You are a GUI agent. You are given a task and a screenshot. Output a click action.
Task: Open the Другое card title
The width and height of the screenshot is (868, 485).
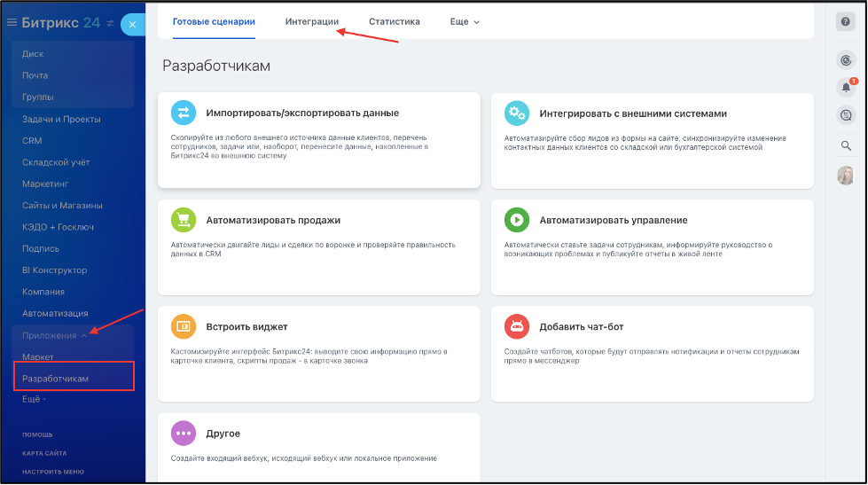[223, 434]
